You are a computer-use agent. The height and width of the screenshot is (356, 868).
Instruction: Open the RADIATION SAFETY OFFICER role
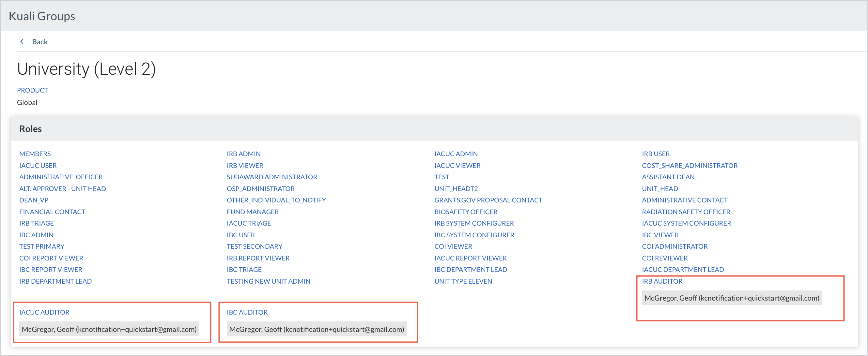click(686, 212)
